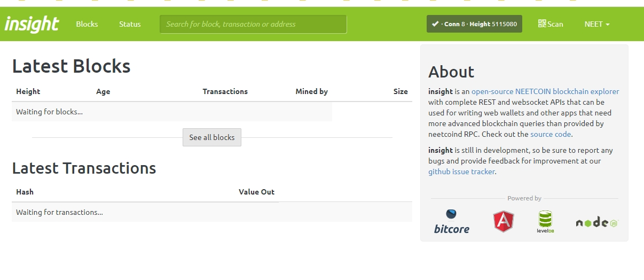Image resolution: width=644 pixels, height=280 pixels.
Task: Focus the block, transaction or address search field
Action: 253,24
